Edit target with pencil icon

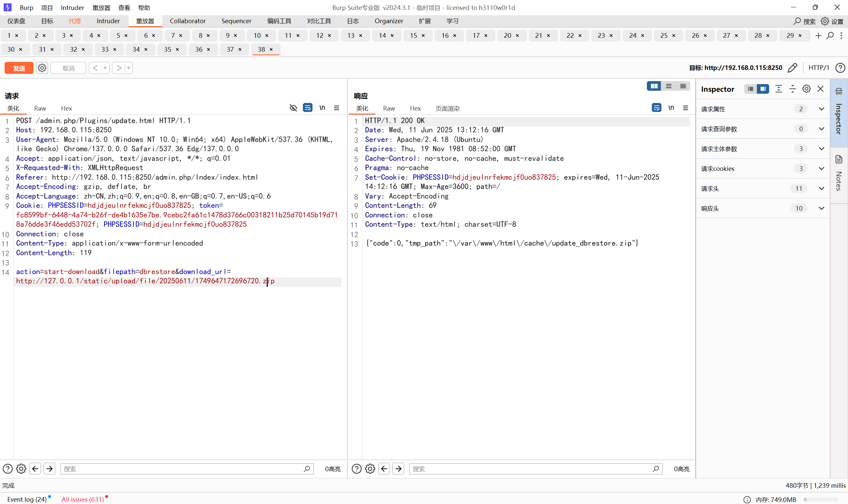(792, 68)
